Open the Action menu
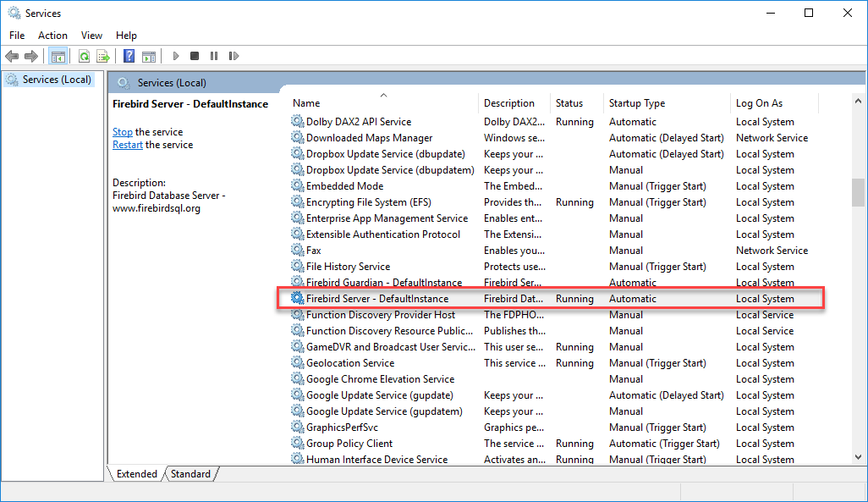Viewport: 868px width, 502px height. (x=52, y=36)
